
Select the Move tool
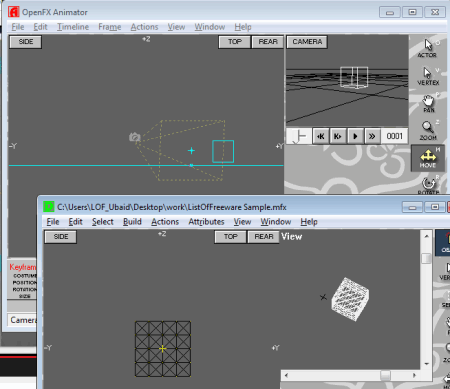(x=428, y=158)
